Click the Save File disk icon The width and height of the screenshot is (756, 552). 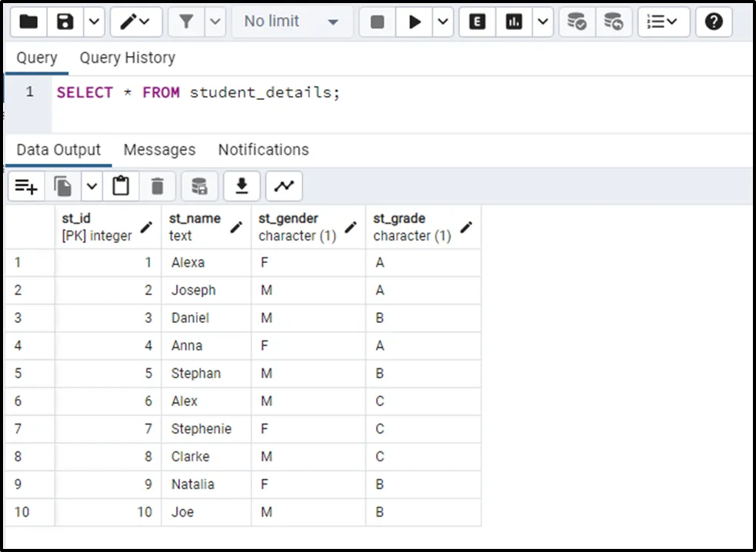click(x=65, y=22)
